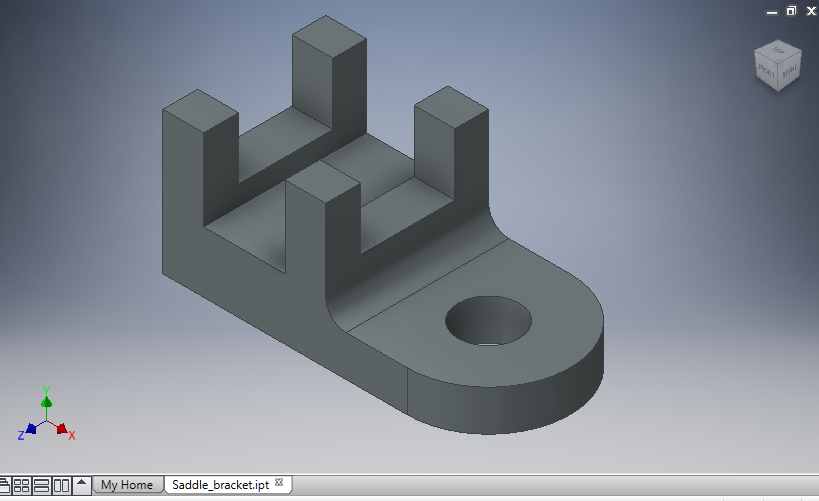This screenshot has height=501, width=819.
Task: Click the TOP face of the ViewCube
Action: [x=778, y=51]
